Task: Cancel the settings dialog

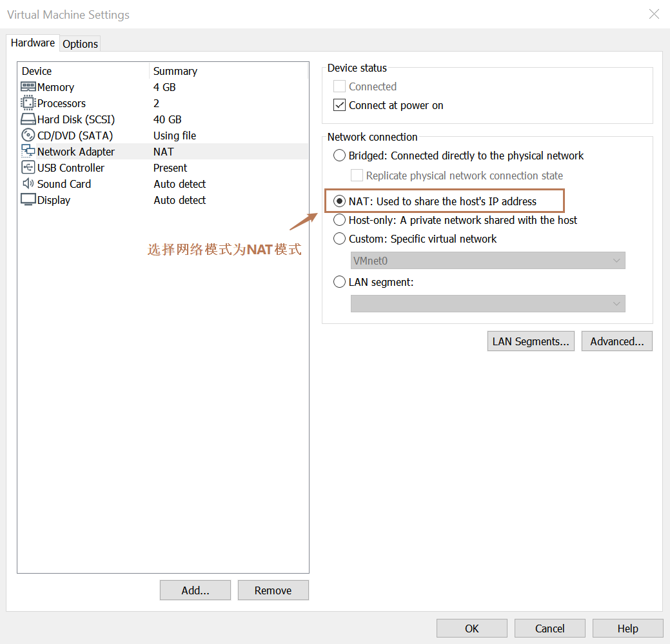Action: coord(549,628)
